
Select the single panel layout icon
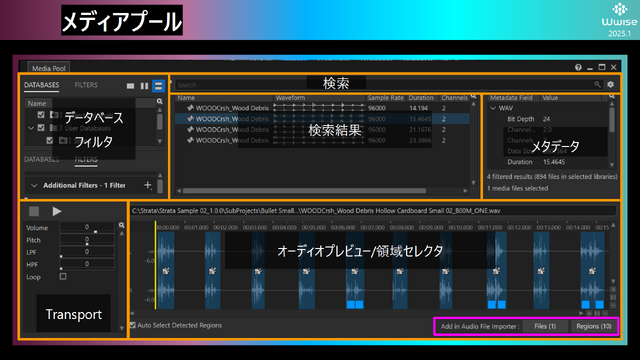tap(130, 86)
